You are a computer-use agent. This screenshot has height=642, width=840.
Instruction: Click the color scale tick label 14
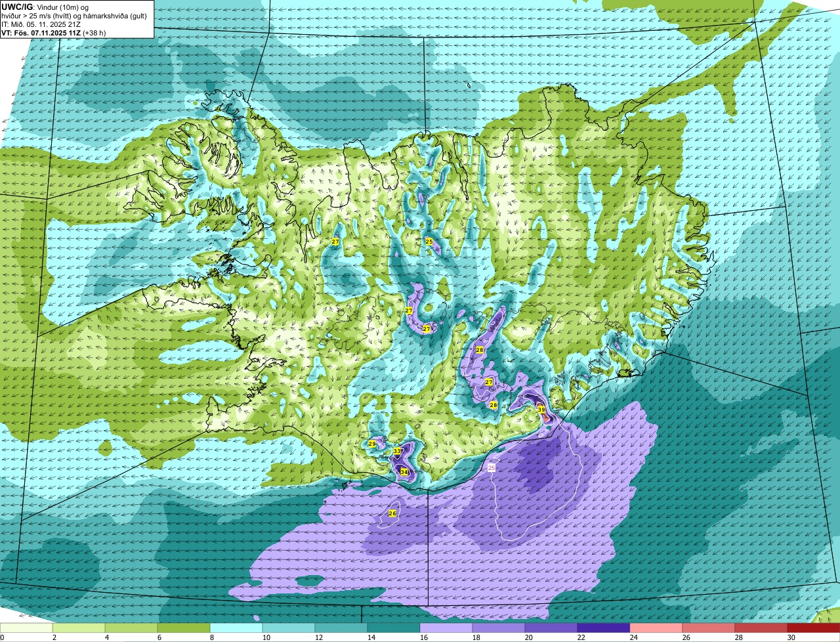tap(371, 637)
